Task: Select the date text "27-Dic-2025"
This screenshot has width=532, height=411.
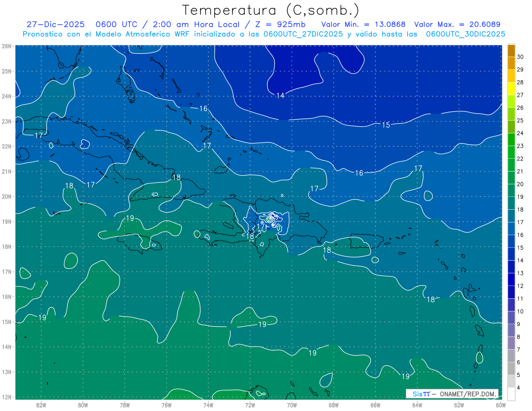Action: point(55,24)
